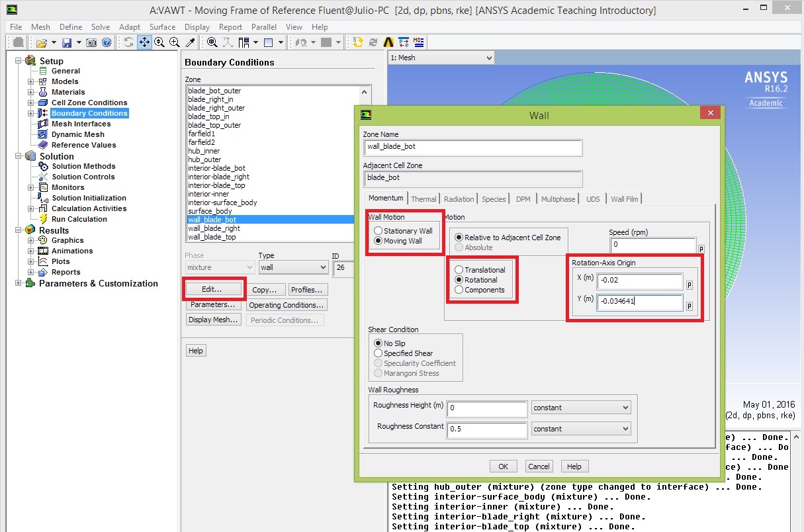Click the Solution Controls wrench icon
Screen dimensions: 804x532
[x=44, y=177]
